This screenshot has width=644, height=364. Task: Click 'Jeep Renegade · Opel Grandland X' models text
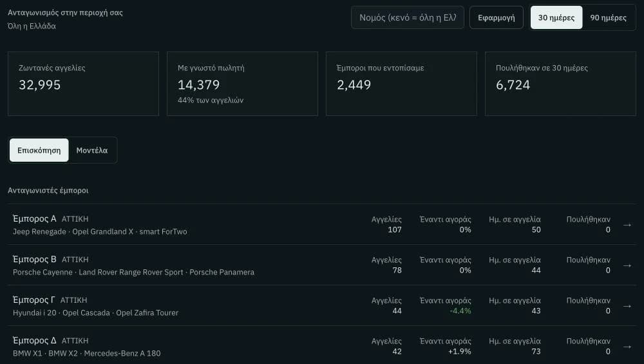100,232
